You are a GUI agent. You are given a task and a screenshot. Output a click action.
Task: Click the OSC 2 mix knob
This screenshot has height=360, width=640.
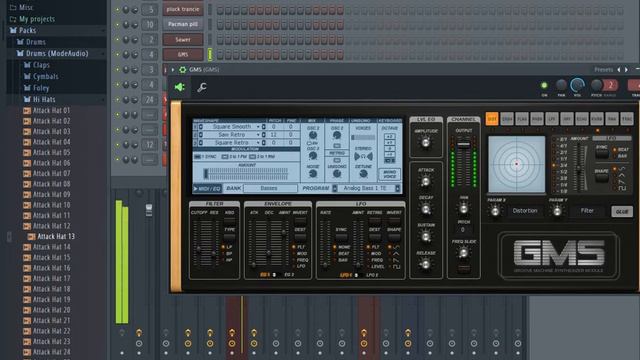[x=313, y=135]
